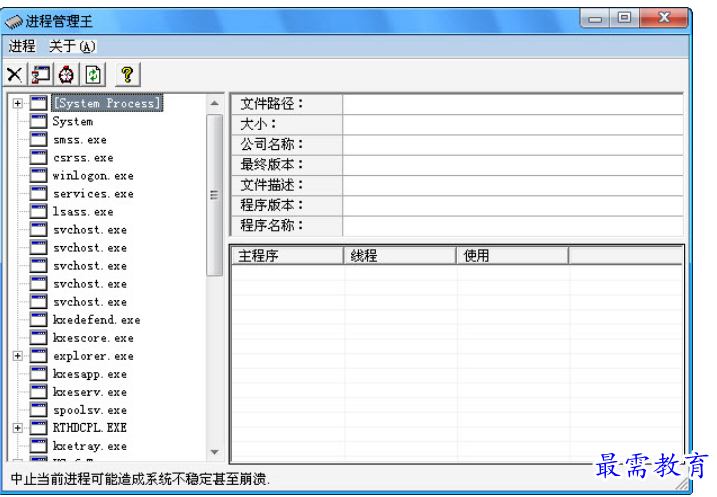Click the icon beside kxesapp.exe

point(38,374)
